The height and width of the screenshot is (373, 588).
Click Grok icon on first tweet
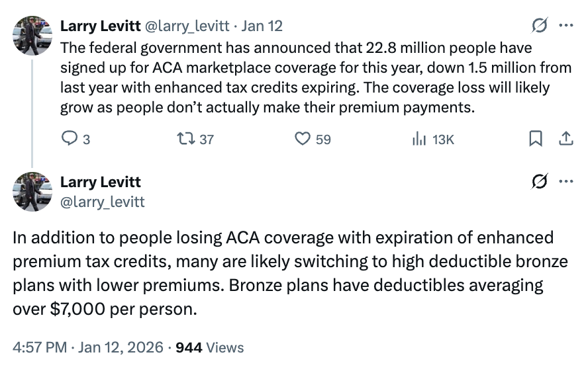pos(540,26)
